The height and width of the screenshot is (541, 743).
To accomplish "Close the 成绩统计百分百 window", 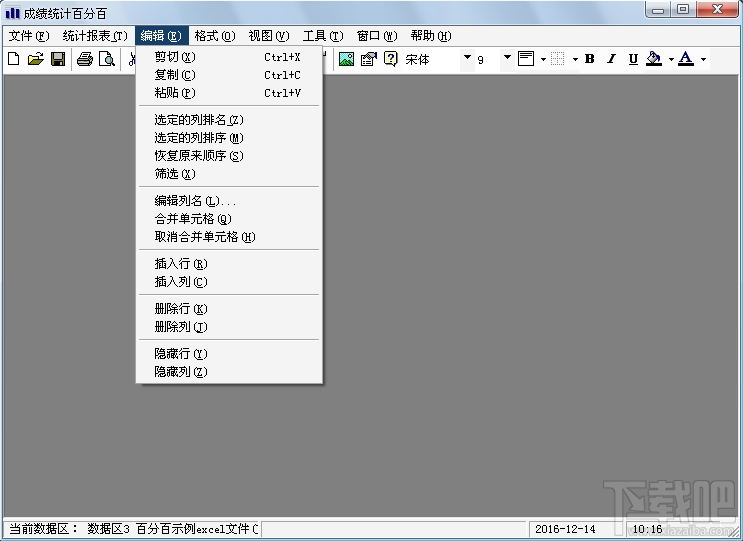I will [717, 9].
